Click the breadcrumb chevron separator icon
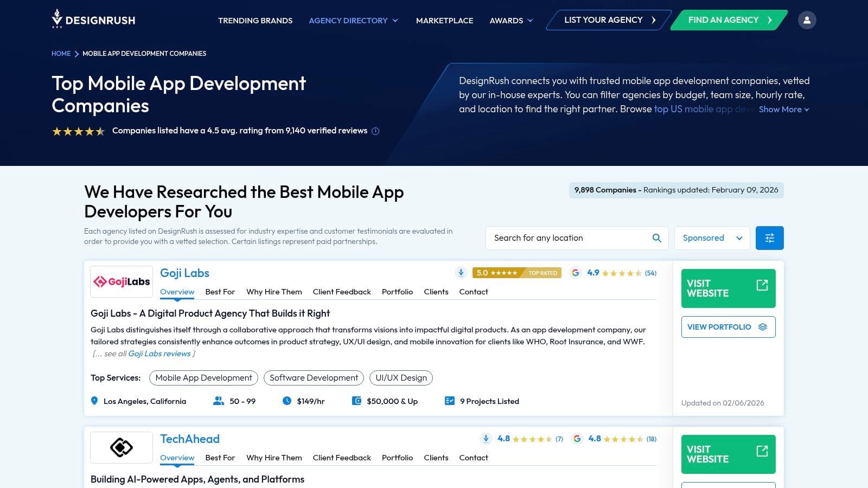The height and width of the screenshot is (488, 868). click(76, 54)
